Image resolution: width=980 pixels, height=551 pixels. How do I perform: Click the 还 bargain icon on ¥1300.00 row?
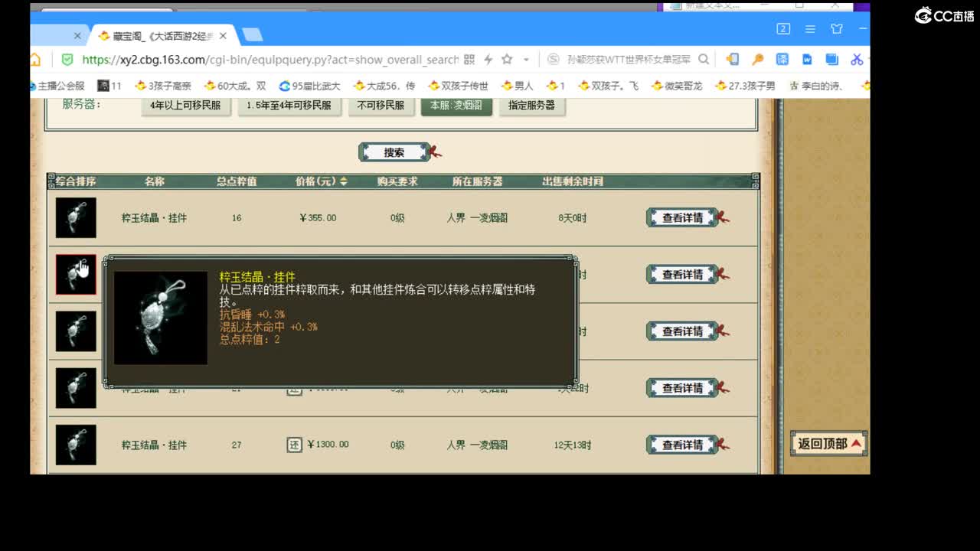tap(295, 445)
